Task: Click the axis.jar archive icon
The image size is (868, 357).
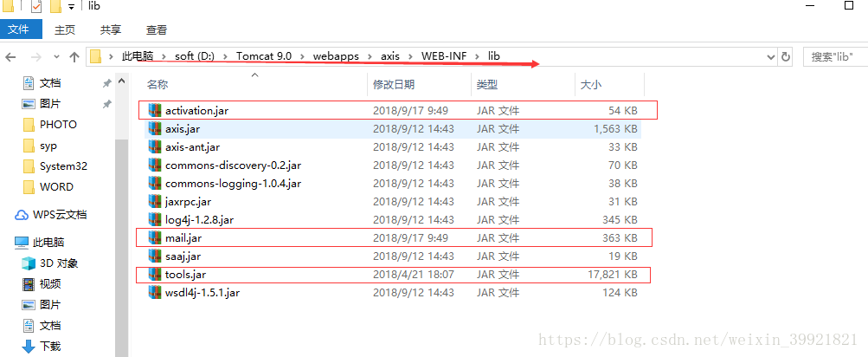Action: (154, 128)
